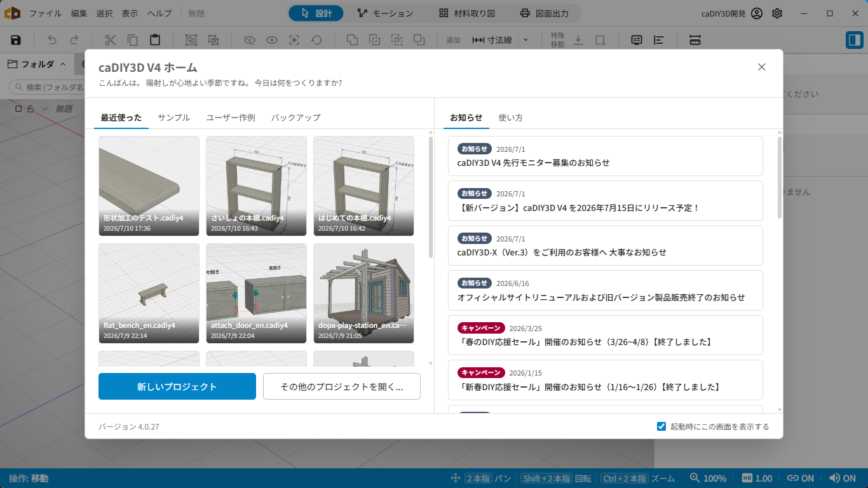The width and height of the screenshot is (868, 488).
Task: Click the redo arrow icon
Action: tap(74, 40)
